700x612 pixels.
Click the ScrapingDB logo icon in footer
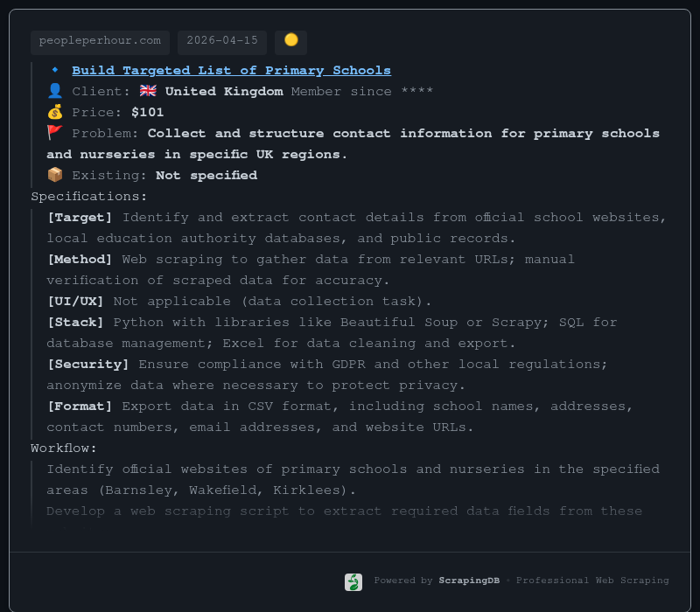click(353, 581)
